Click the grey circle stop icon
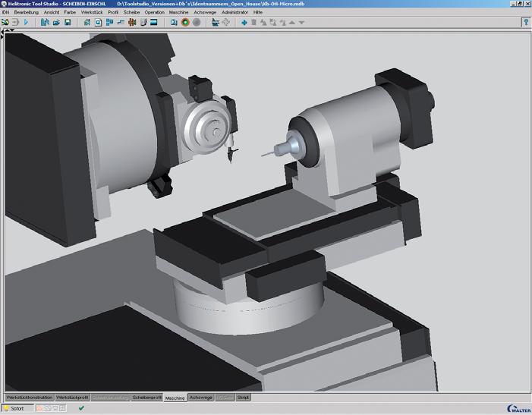532x415 pixels. point(197,22)
